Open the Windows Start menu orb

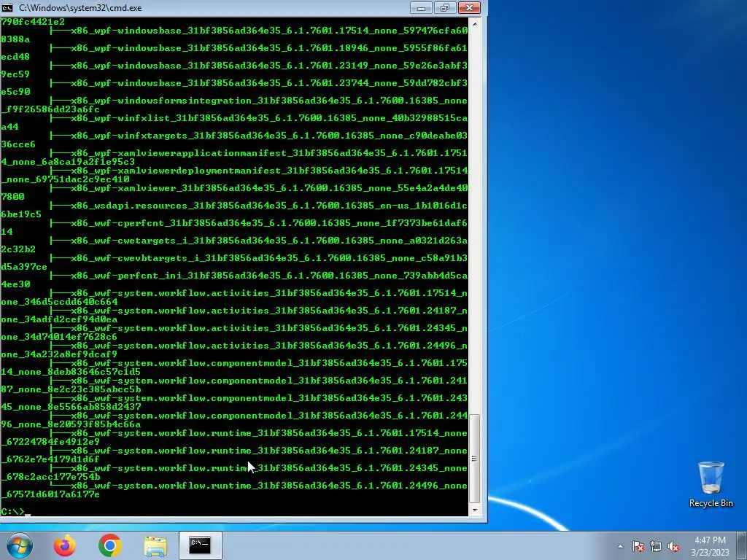[x=20, y=545]
